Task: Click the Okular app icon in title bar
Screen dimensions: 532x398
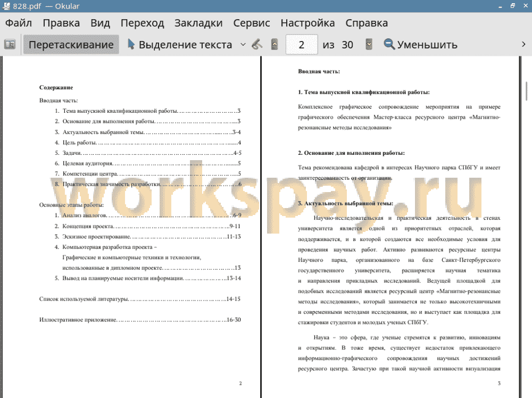Action: (6, 6)
